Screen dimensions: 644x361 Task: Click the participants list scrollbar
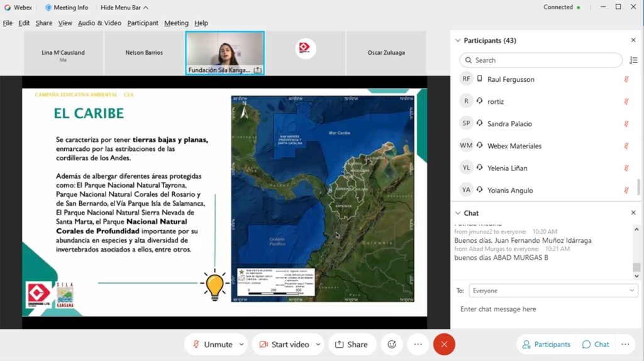(x=638, y=187)
